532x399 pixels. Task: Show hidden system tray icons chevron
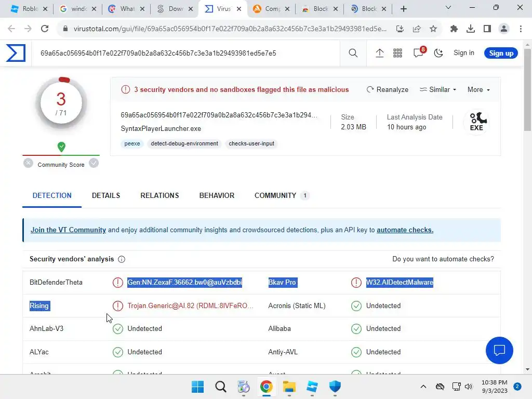(423, 387)
